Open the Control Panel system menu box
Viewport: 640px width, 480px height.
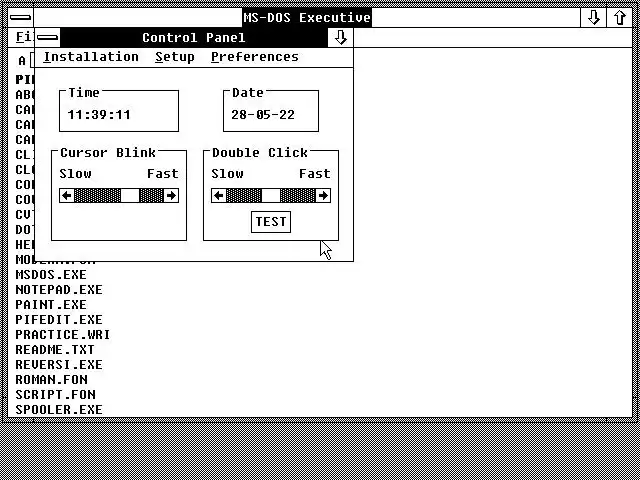point(48,38)
